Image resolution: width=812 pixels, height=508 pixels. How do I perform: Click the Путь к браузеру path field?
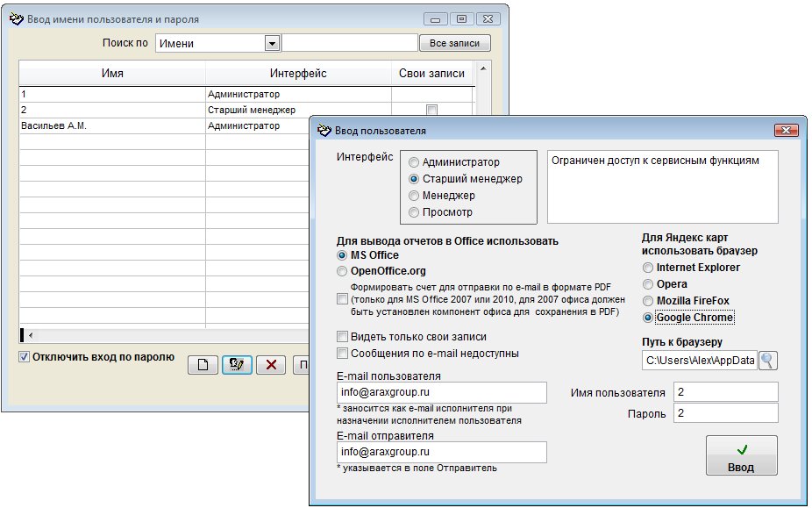point(699,361)
